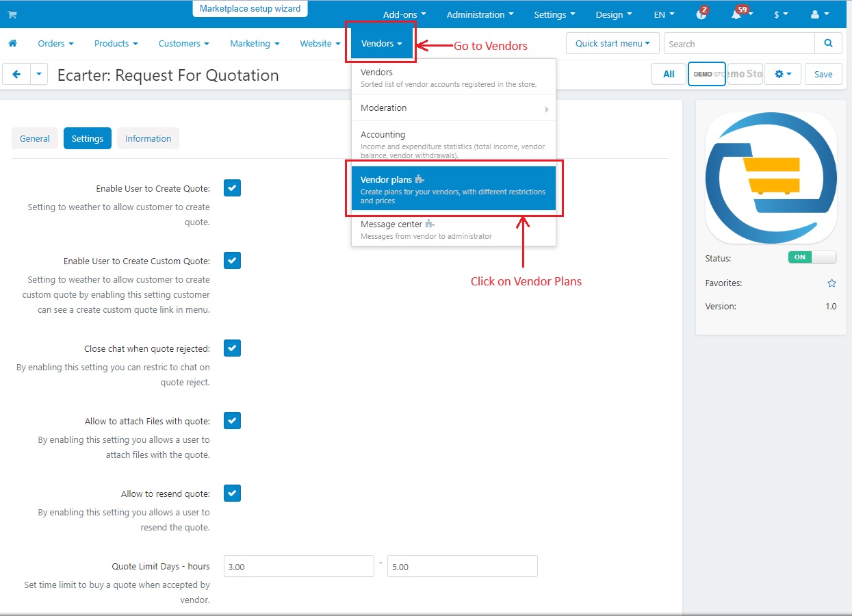This screenshot has width=852, height=616.
Task: Click the 'Version:' label in side panel
Action: click(x=721, y=306)
